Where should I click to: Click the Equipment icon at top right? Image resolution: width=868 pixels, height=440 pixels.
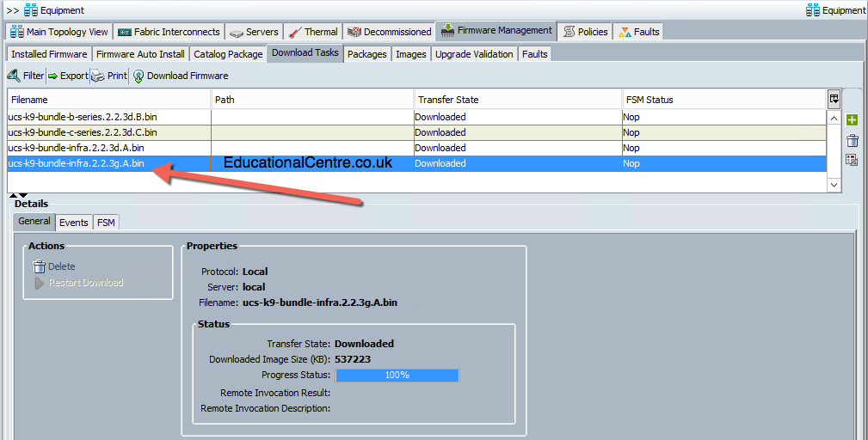point(813,10)
